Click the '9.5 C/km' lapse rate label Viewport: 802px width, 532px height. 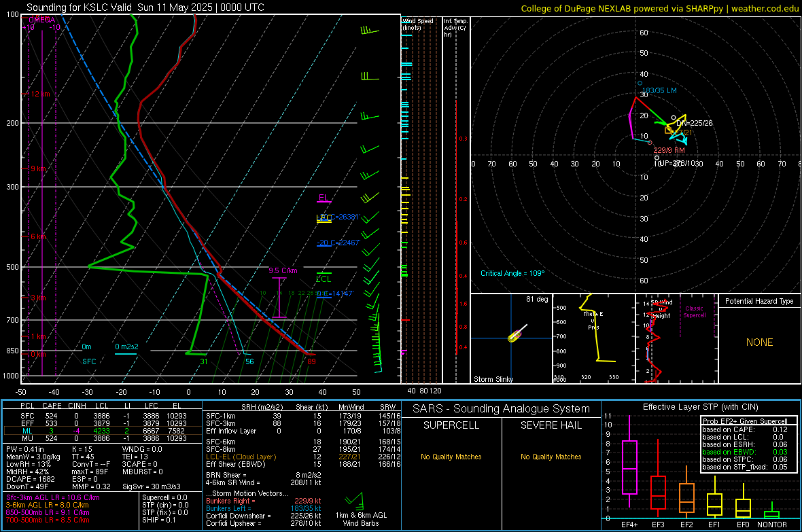[283, 270]
